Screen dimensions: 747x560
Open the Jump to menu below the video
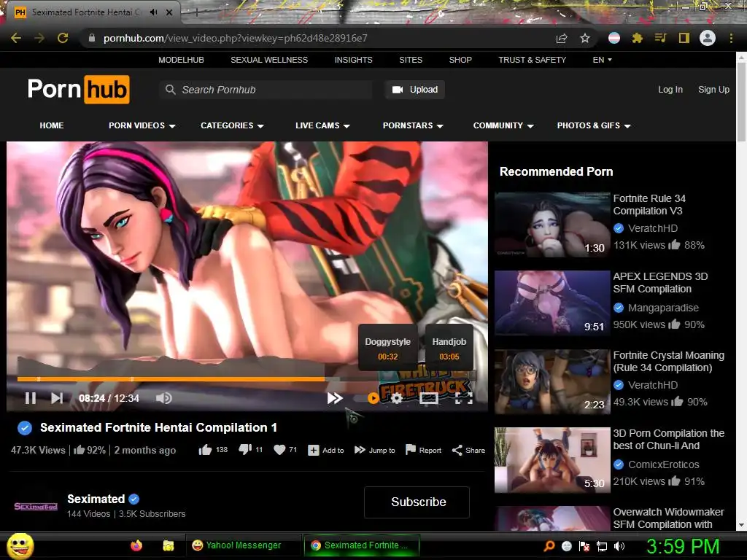point(374,450)
